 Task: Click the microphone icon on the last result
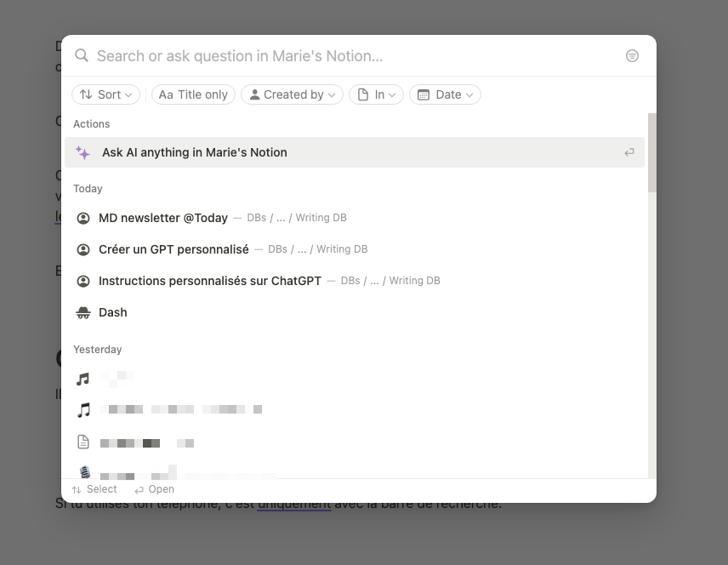[x=82, y=472]
